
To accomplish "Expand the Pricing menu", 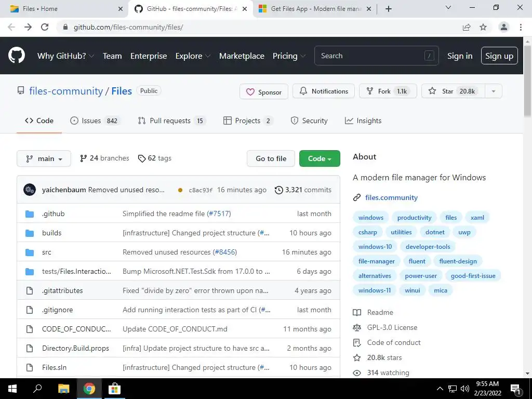I will pyautogui.click(x=289, y=56).
